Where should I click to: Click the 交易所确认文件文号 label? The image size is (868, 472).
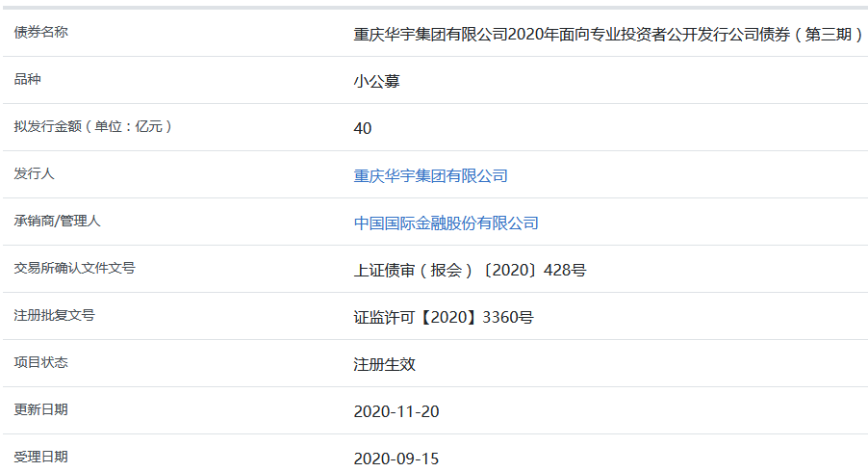pos(75,268)
